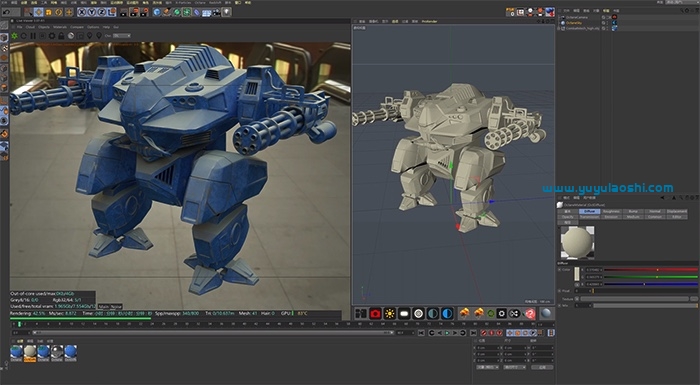Toggle the Y axis lock
Screen dimensions: 700x385
pos(92,12)
